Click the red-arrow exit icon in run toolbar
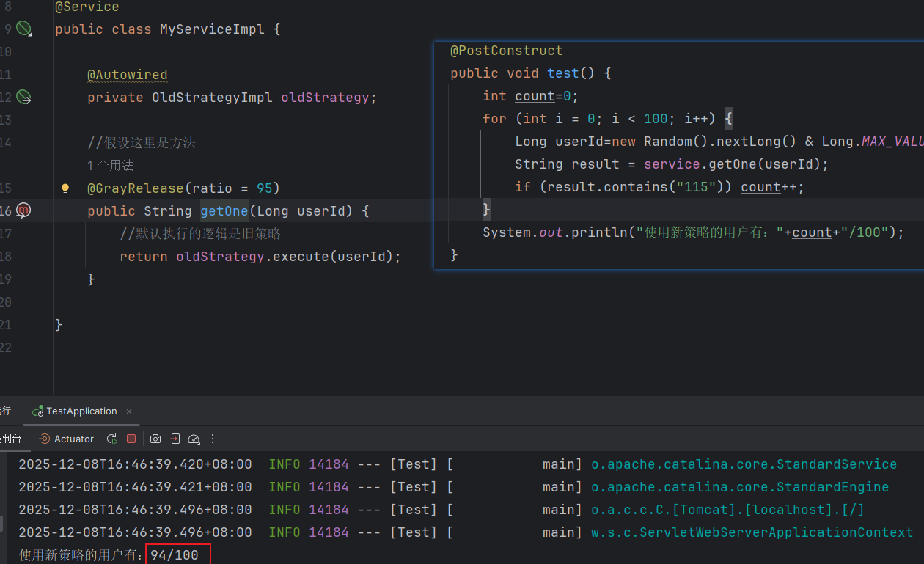This screenshot has width=924, height=564. [x=175, y=439]
